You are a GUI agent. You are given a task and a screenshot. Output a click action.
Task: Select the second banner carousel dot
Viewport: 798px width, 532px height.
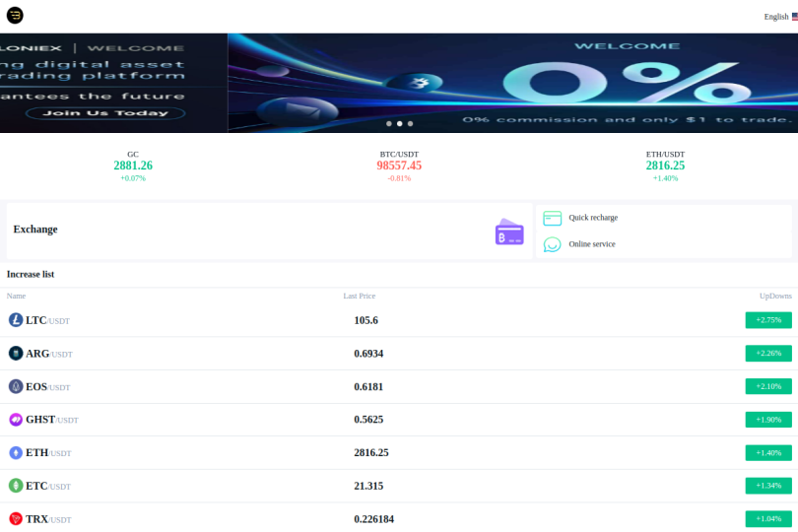click(x=400, y=124)
